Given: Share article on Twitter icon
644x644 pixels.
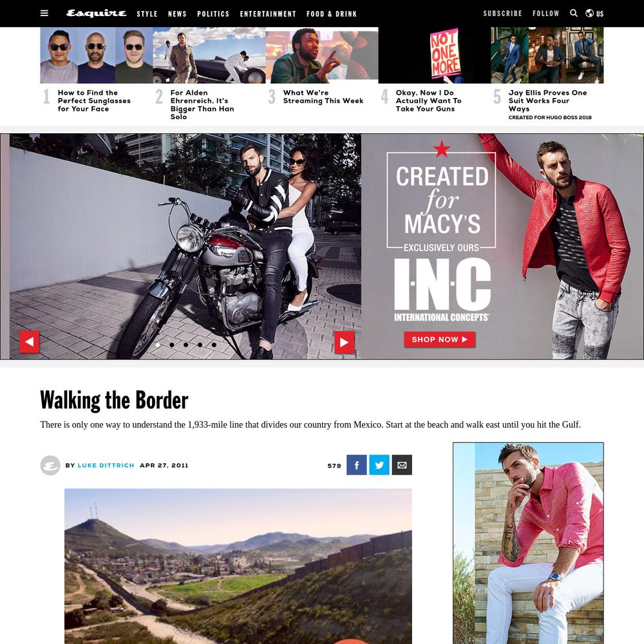Looking at the screenshot, I should click(x=379, y=465).
